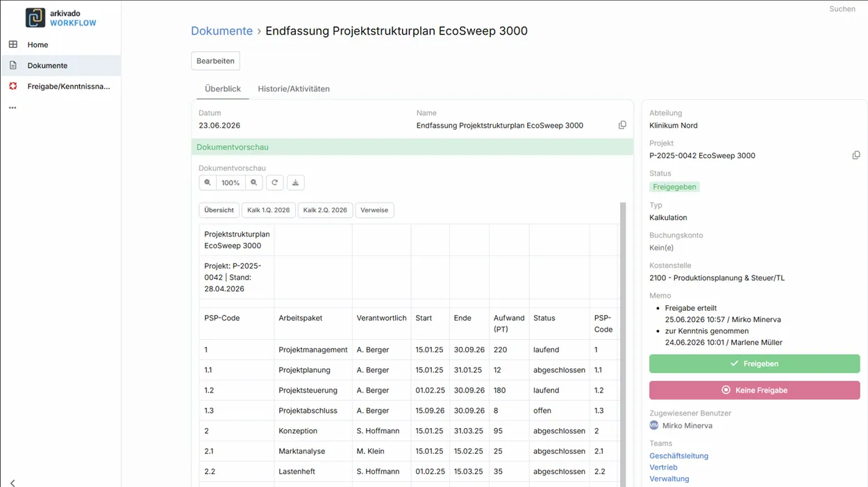Viewport: 868px width, 487px height.
Task: Click the Mirko Minerva assigned user name
Action: pyautogui.click(x=687, y=425)
